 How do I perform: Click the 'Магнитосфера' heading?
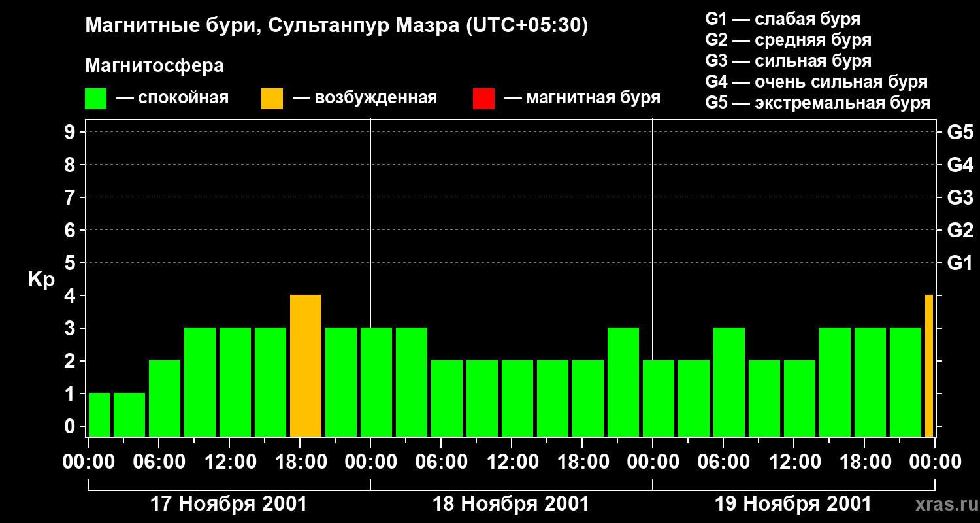click(x=154, y=66)
